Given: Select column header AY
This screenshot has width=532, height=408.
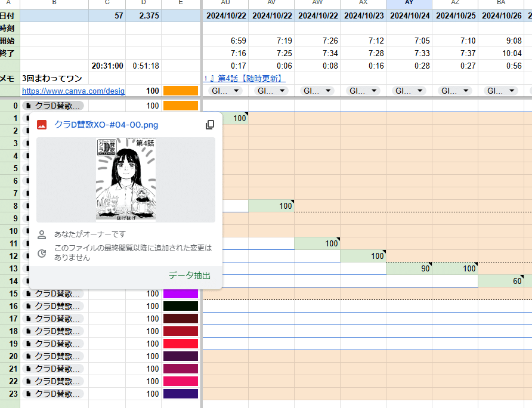Looking at the screenshot, I should point(409,3).
